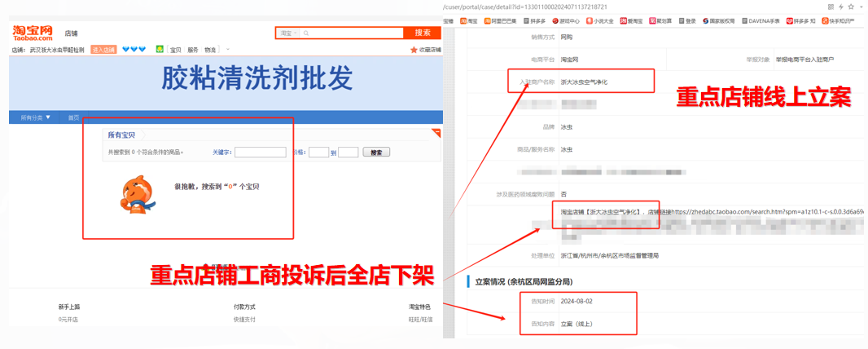Open dropdown arrow right of address bar star

861,7
